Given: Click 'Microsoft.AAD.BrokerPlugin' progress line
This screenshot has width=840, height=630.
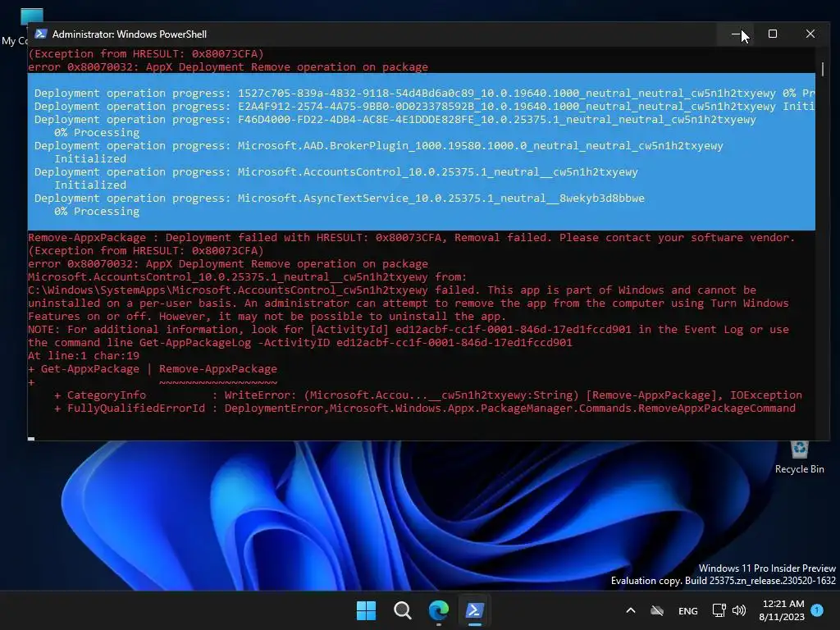Looking at the screenshot, I should tap(379, 146).
